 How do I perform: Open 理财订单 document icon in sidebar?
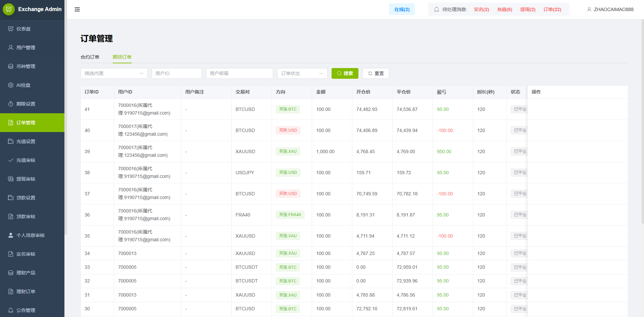tap(11, 292)
